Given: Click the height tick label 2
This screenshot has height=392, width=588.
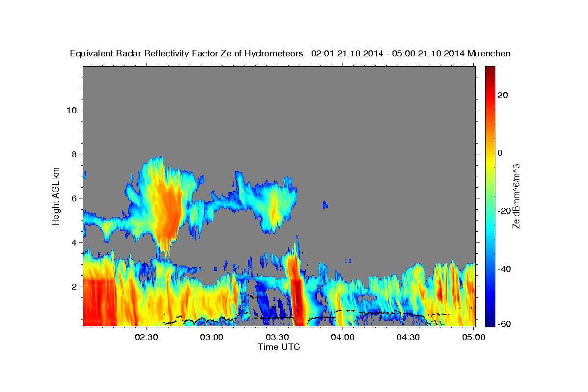Looking at the screenshot, I should [x=74, y=286].
